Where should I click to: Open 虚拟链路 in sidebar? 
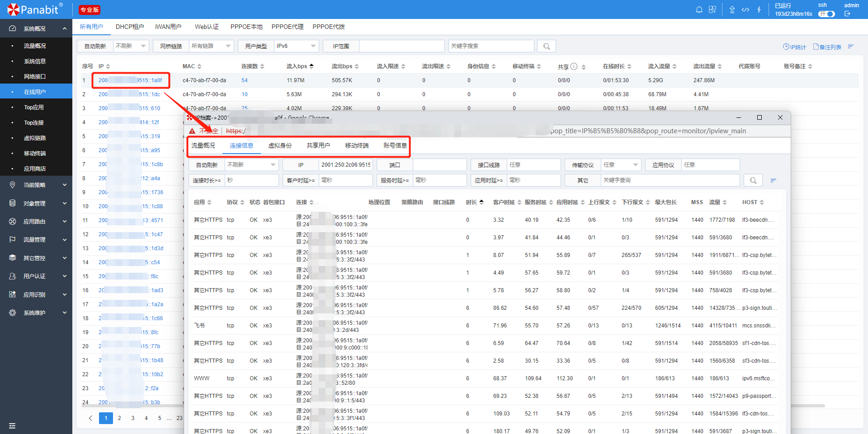click(x=35, y=138)
